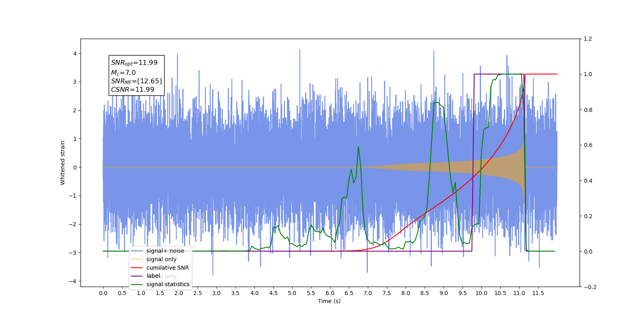
Task: Click the red cumilative SNR legend line
Action: tap(136, 268)
